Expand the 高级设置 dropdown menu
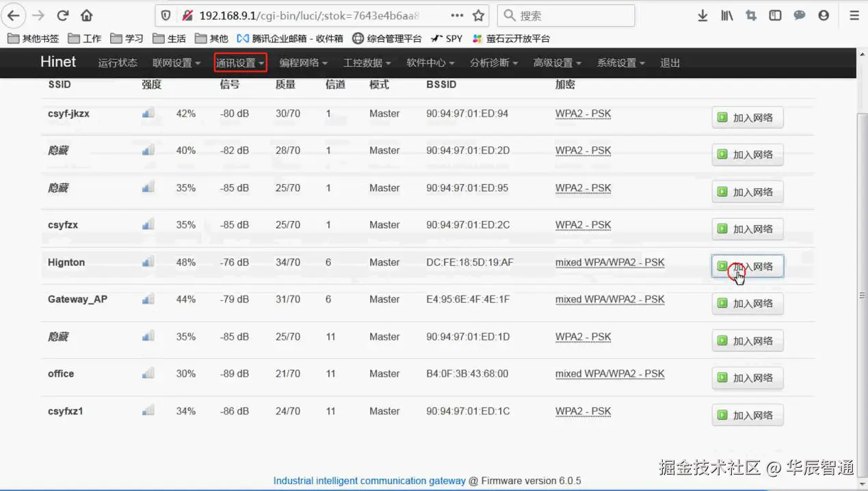This screenshot has width=868, height=491. point(557,63)
